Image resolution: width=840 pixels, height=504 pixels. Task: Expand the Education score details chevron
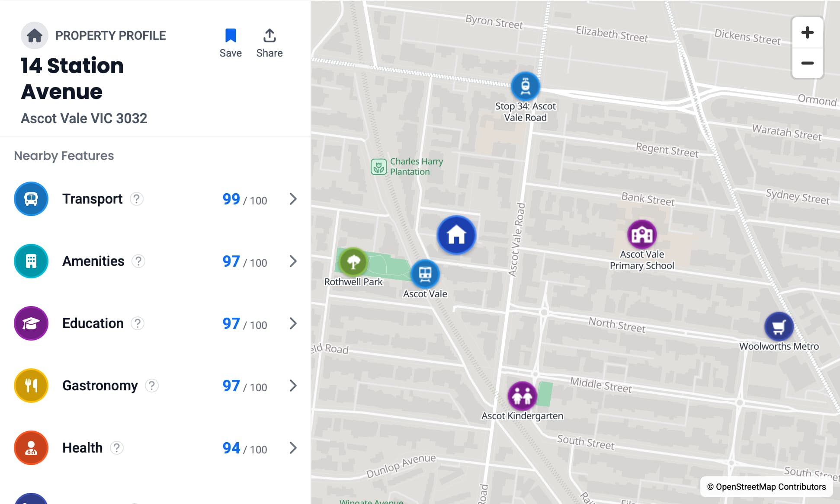click(x=293, y=323)
